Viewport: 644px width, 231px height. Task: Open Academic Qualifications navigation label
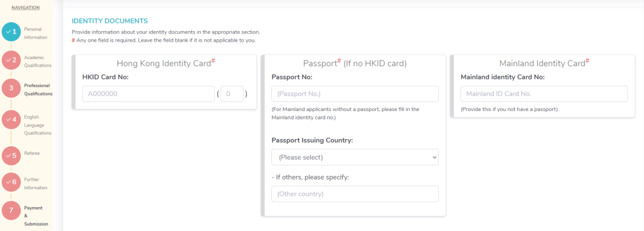tap(38, 61)
